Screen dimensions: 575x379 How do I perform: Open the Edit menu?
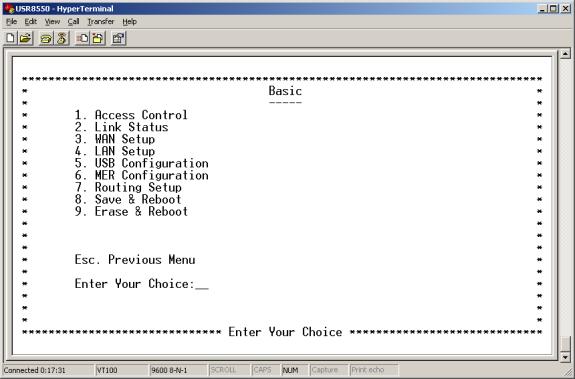pos(31,22)
